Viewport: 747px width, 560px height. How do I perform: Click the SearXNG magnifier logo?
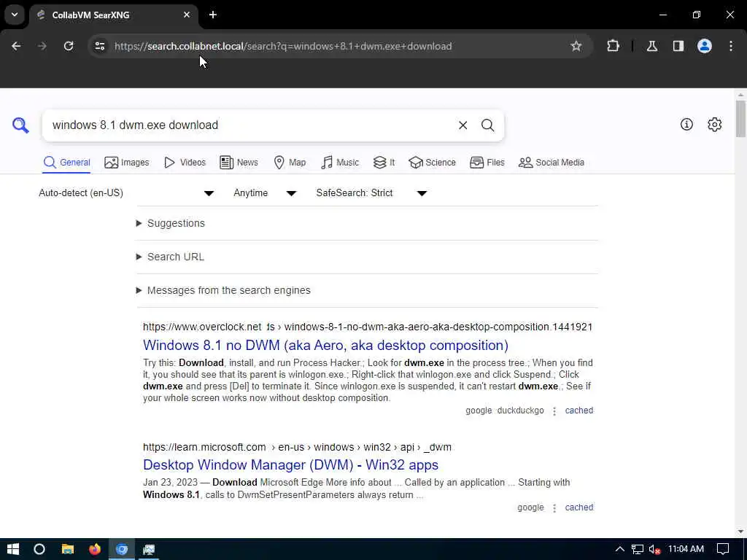coord(20,125)
